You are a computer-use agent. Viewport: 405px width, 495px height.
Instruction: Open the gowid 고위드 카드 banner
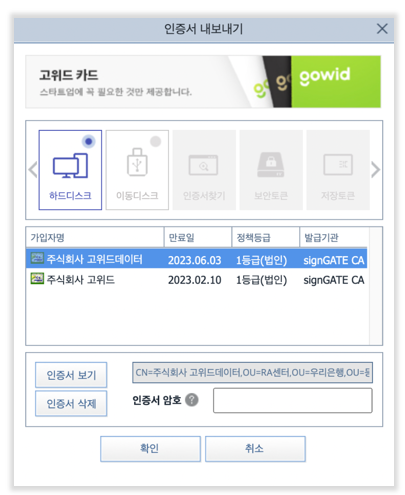[x=203, y=82]
